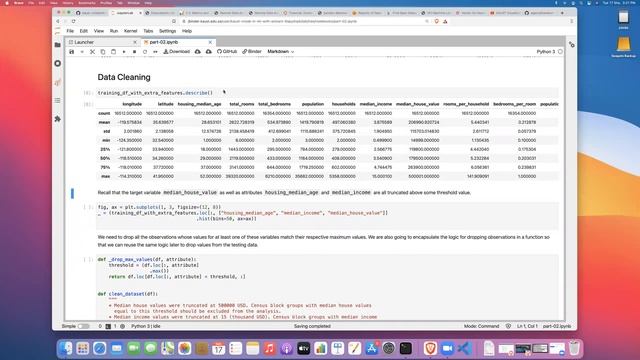Cut the selected cell with scissors icon

coord(92,52)
